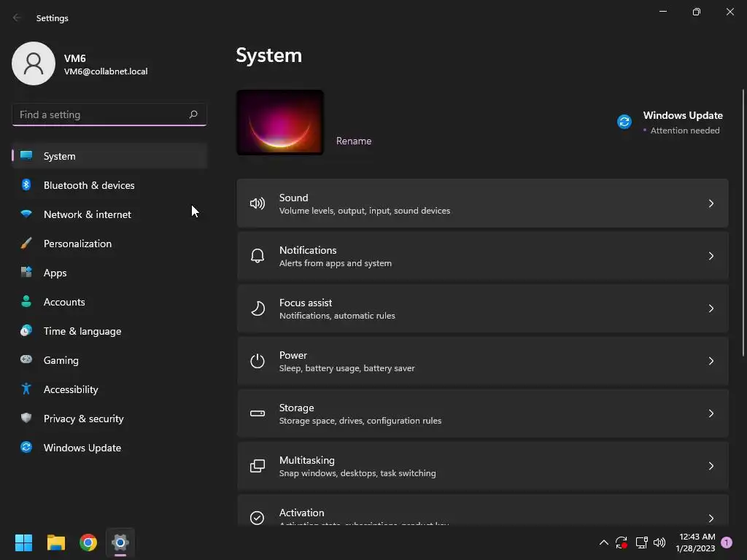Click the Rename link
747x560 pixels.
(x=354, y=141)
